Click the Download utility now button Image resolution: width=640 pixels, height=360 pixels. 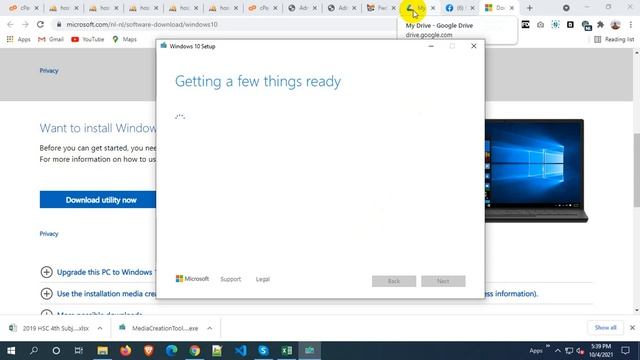pyautogui.click(x=98, y=200)
